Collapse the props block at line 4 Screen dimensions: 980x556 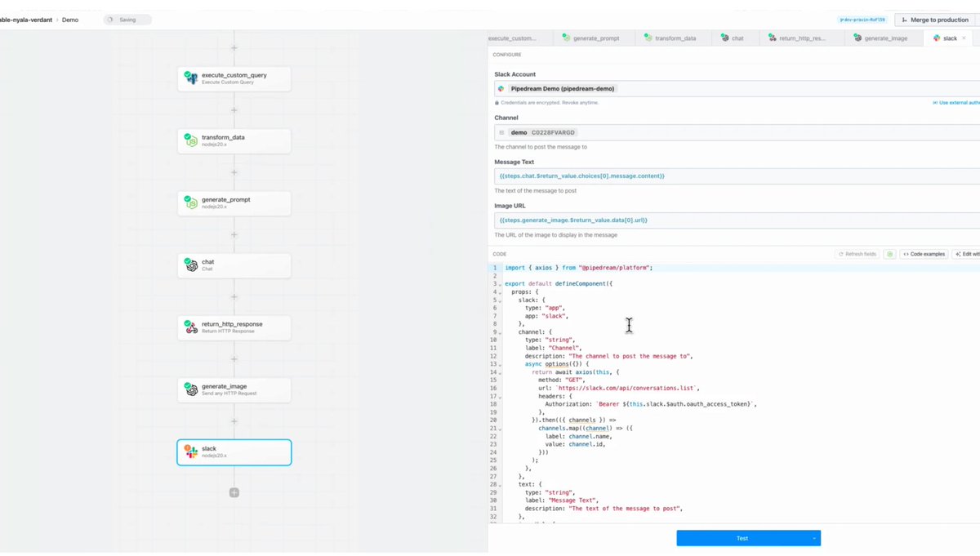[499, 291]
